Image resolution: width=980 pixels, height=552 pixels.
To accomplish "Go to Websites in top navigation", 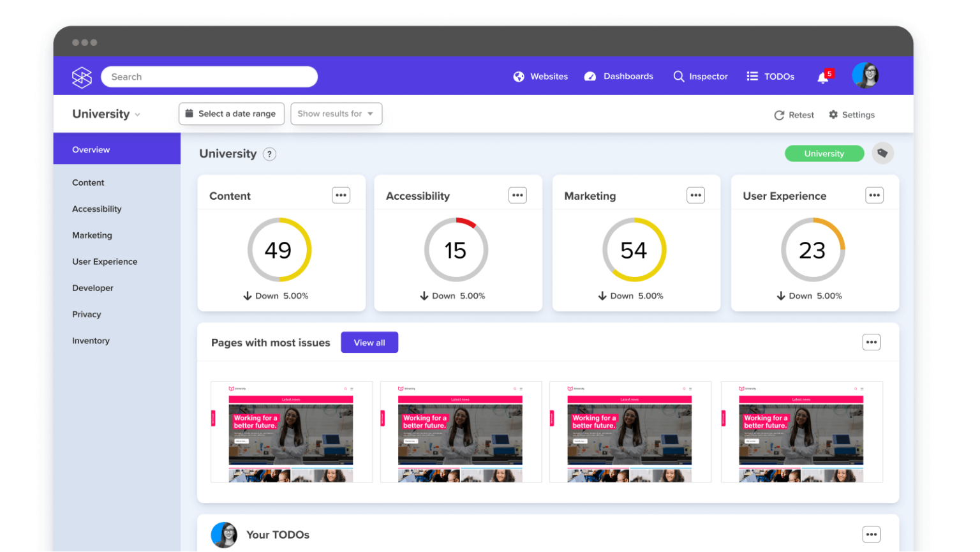I will [540, 77].
